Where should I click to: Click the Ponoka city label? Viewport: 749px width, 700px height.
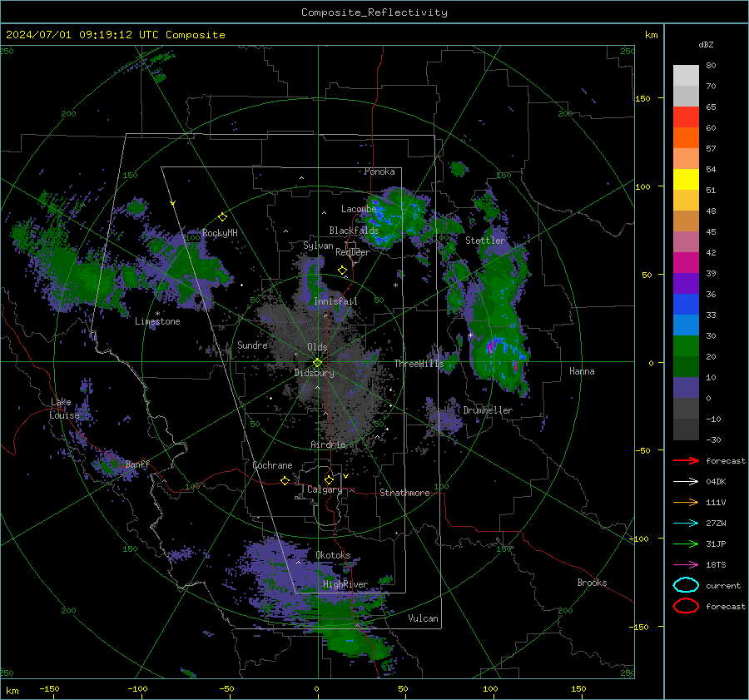(379, 171)
